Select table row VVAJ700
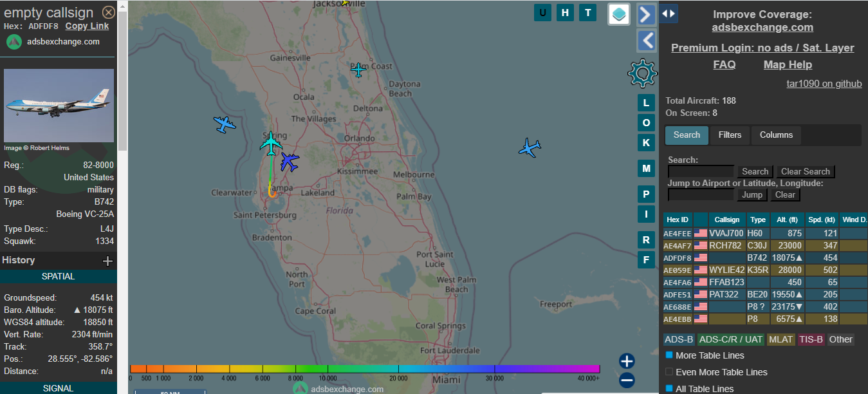 coord(765,233)
